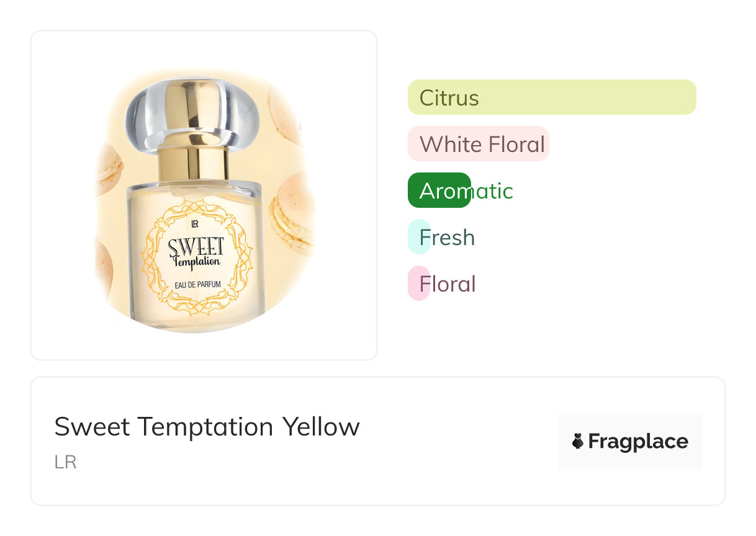Viewport: 756px width, 536px height.
Task: Click the LR brand name under the title
Action: [x=65, y=463]
